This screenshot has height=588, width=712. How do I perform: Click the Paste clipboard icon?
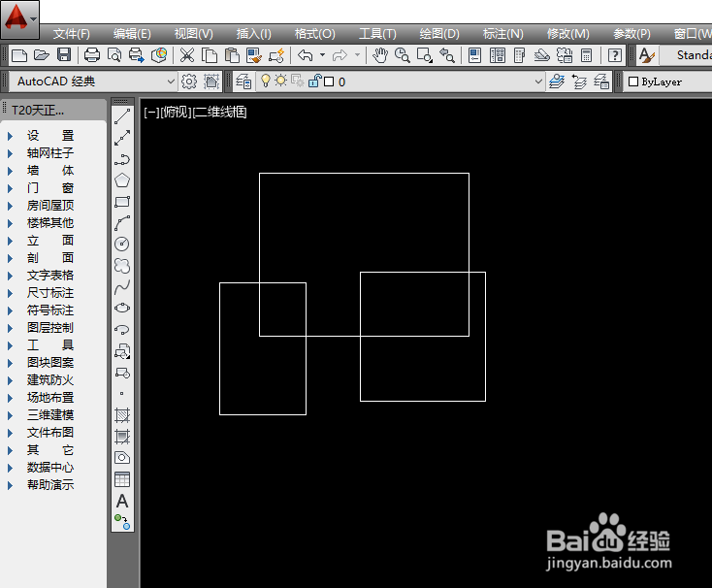(232, 55)
